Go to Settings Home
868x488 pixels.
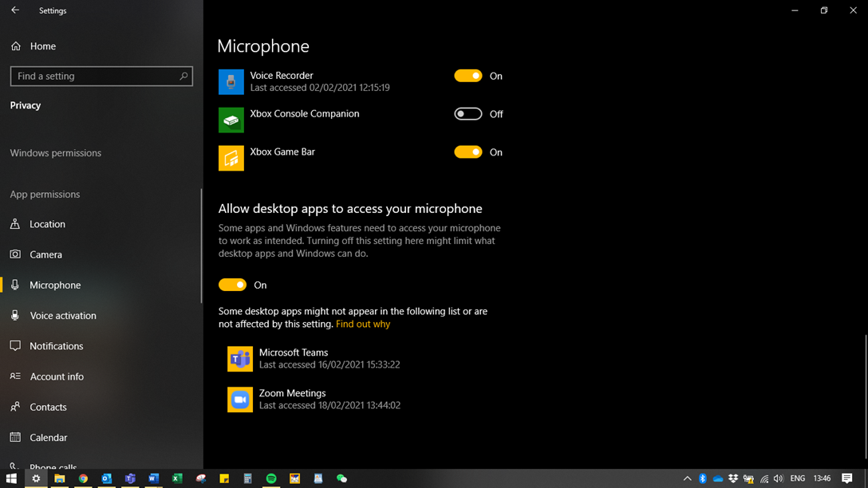click(42, 46)
